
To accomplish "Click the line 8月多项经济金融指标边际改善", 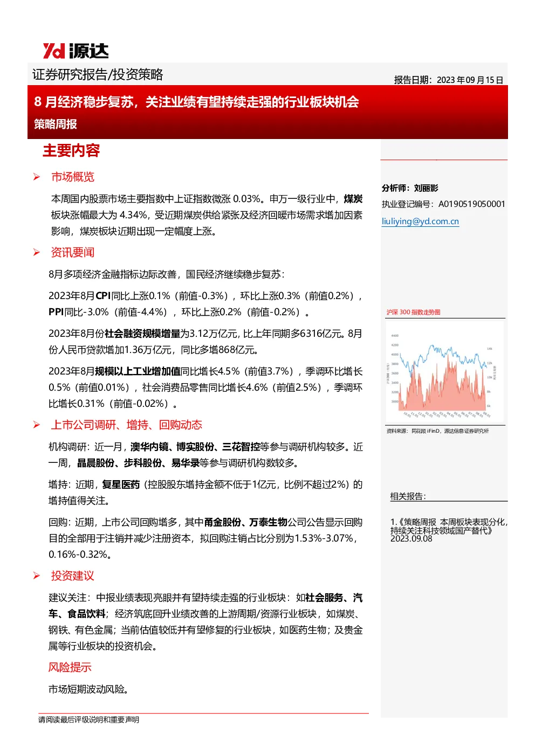I will [167, 274].
